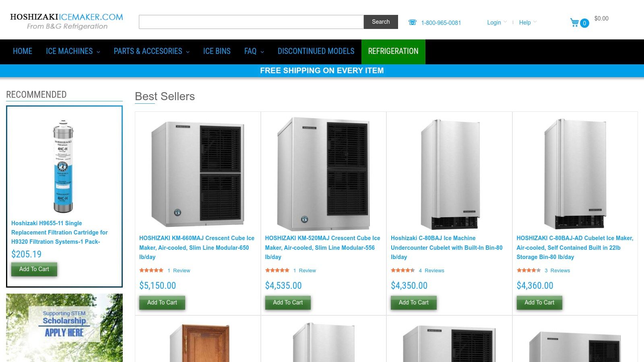Viewport: 644px width, 362px height.
Task: Click the telephone icon beside phone number
Action: (413, 23)
